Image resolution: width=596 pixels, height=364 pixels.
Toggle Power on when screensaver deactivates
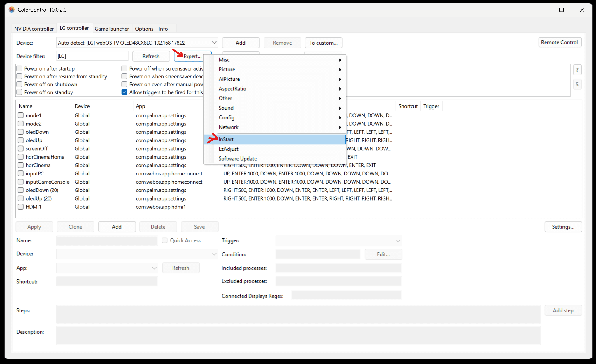[125, 76]
